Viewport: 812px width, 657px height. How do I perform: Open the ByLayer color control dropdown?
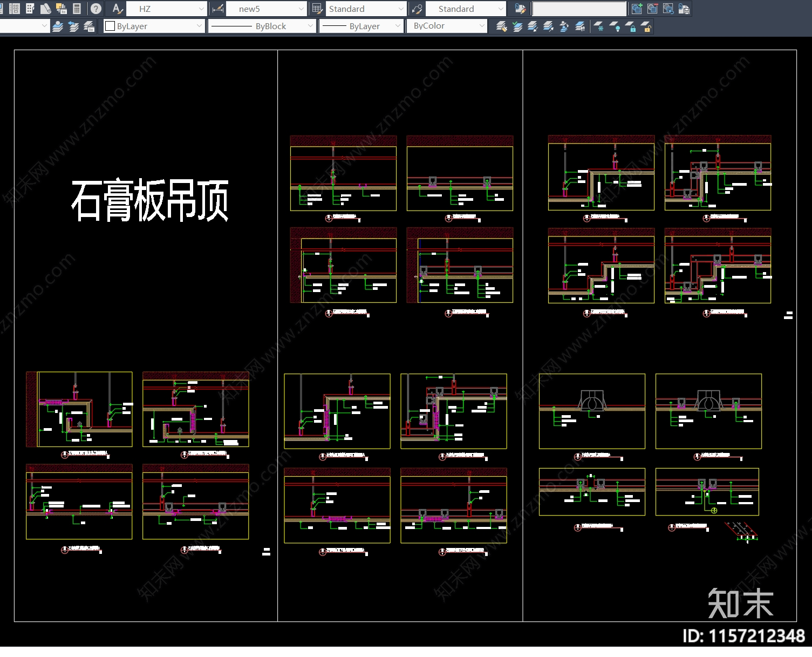[x=154, y=26]
